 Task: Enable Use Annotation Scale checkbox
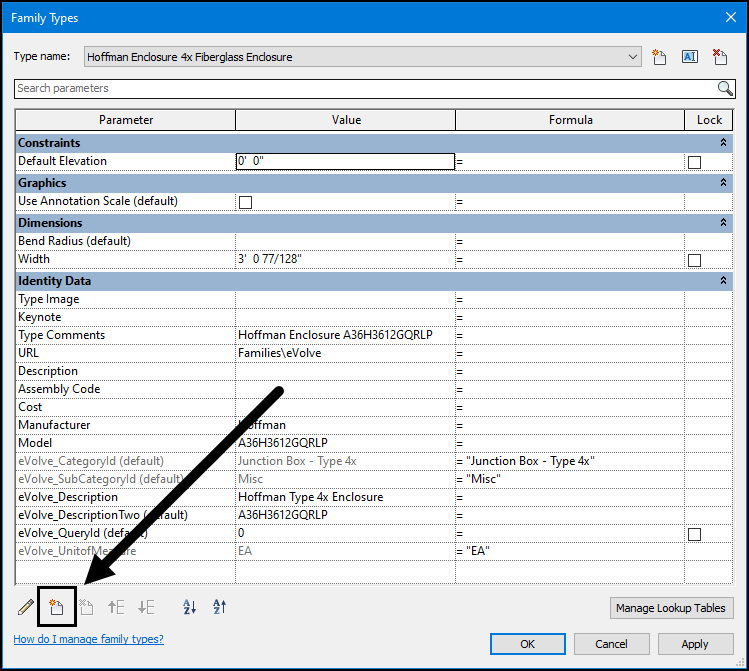pyautogui.click(x=246, y=202)
